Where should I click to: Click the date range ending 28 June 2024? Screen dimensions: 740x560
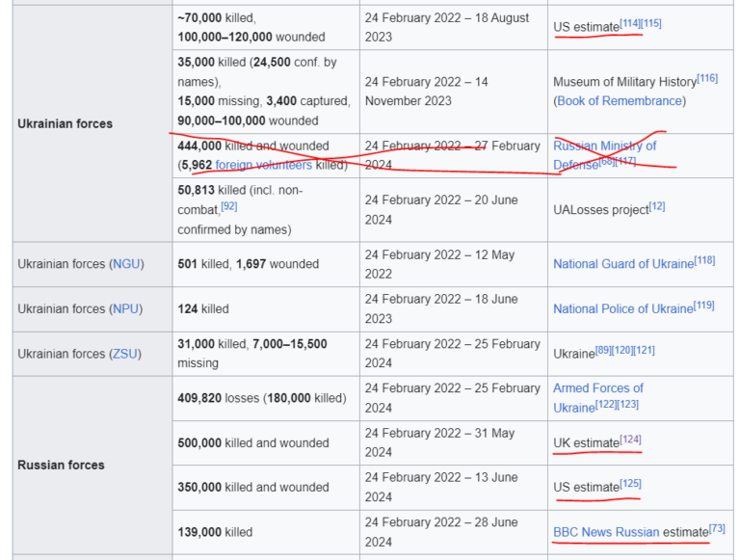tap(454, 532)
